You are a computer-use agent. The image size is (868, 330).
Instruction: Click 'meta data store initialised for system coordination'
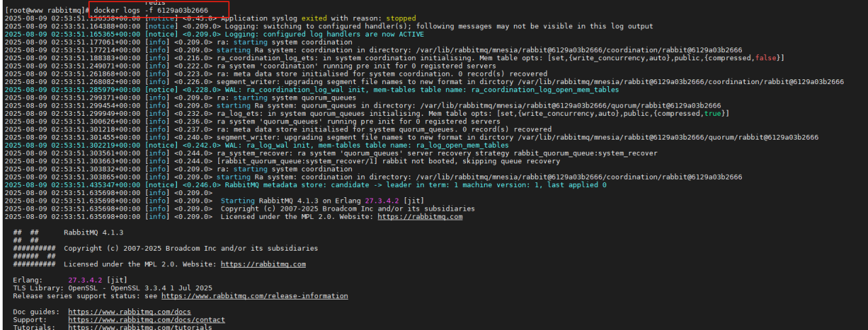click(344, 74)
